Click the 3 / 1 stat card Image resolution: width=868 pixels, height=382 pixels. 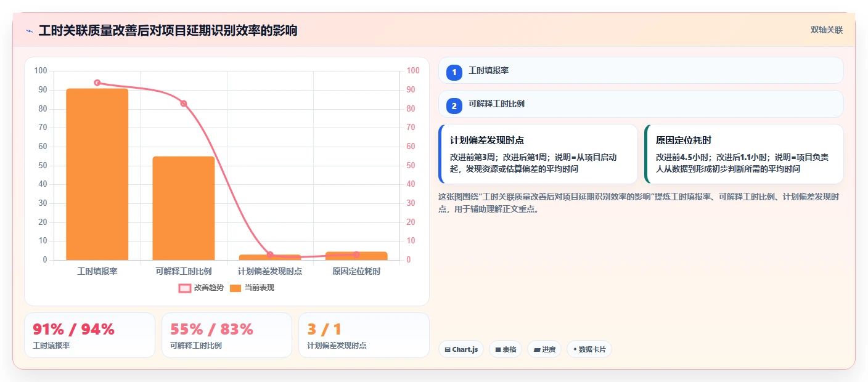tap(364, 335)
